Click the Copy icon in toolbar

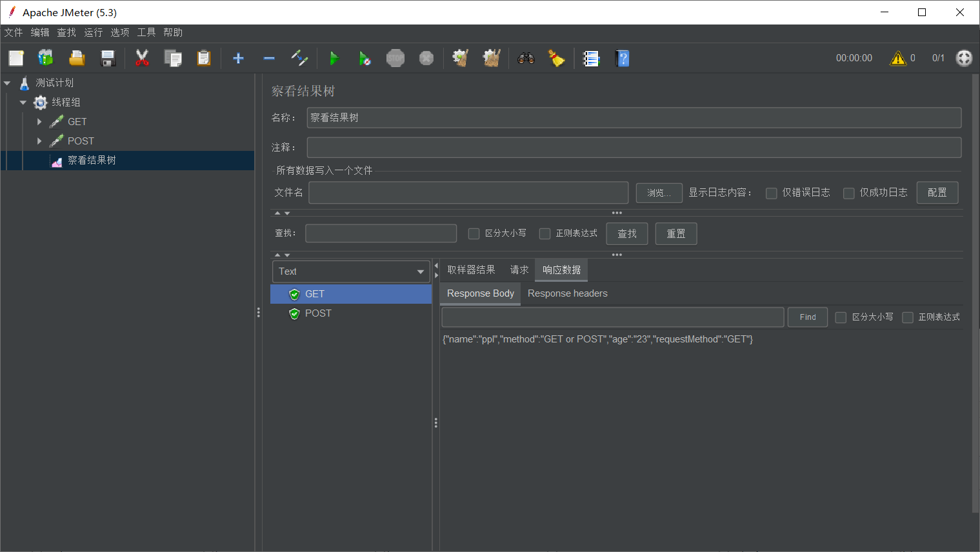tap(173, 58)
